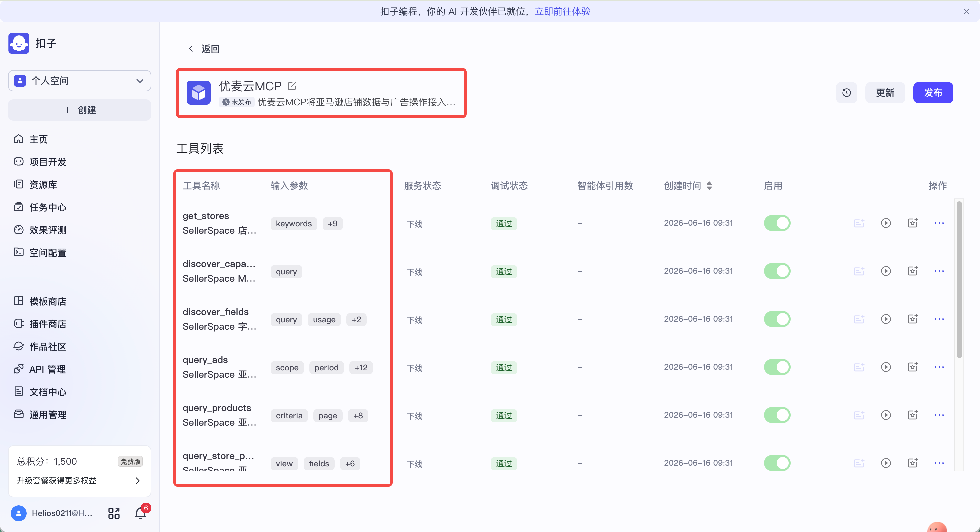The height and width of the screenshot is (532, 980).
Task: Toggle the get_stores enable switch
Action: point(777,223)
